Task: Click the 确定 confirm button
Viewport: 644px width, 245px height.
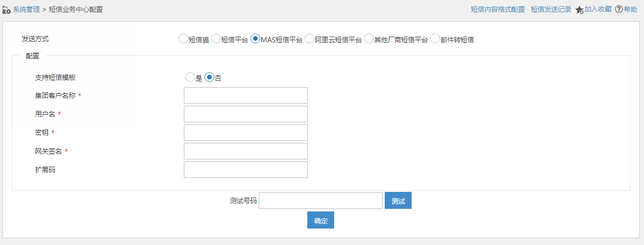Action: tap(321, 220)
